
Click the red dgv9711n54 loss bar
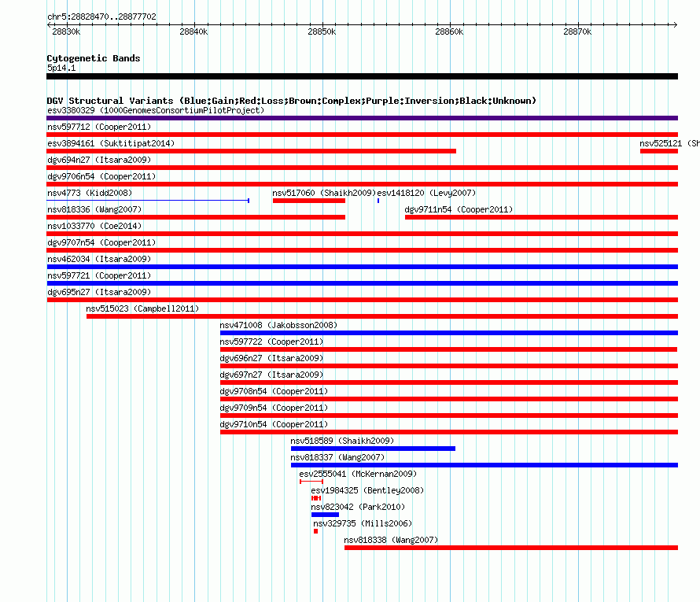[x=541, y=217]
